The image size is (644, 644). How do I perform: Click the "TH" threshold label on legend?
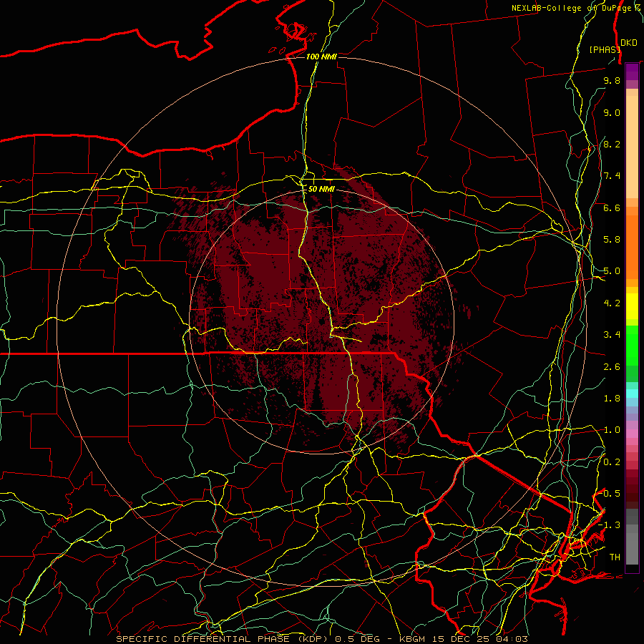[615, 557]
